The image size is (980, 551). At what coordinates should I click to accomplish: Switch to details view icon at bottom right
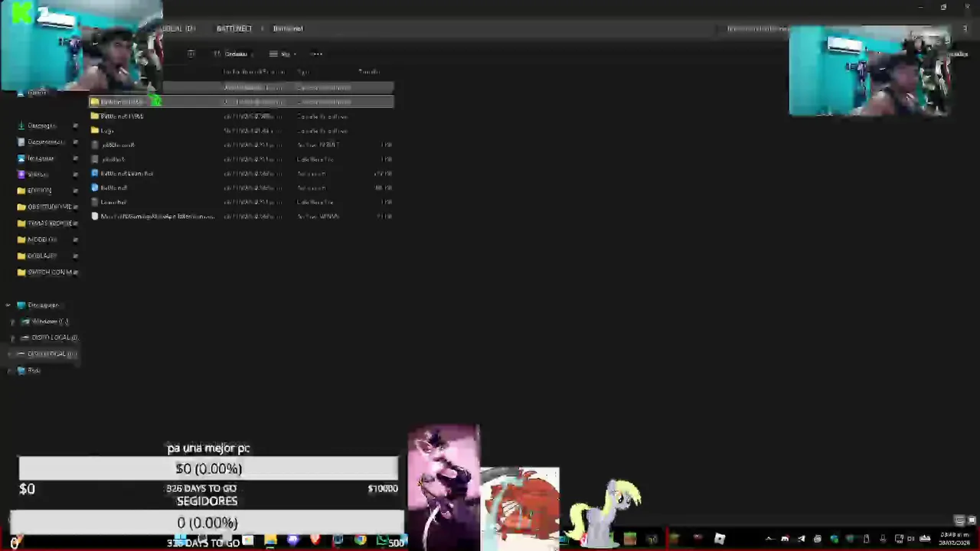click(959, 520)
